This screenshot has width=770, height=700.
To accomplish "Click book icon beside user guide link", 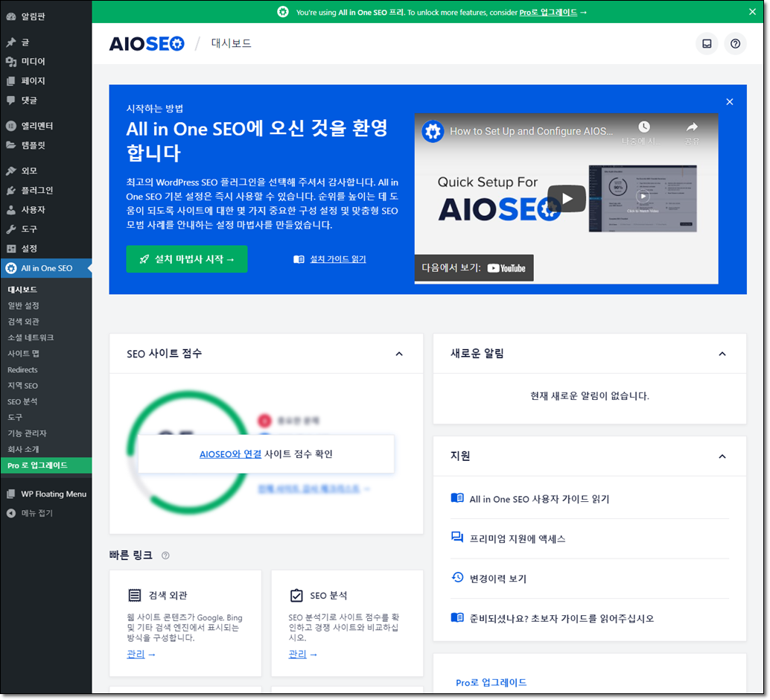I will [457, 498].
